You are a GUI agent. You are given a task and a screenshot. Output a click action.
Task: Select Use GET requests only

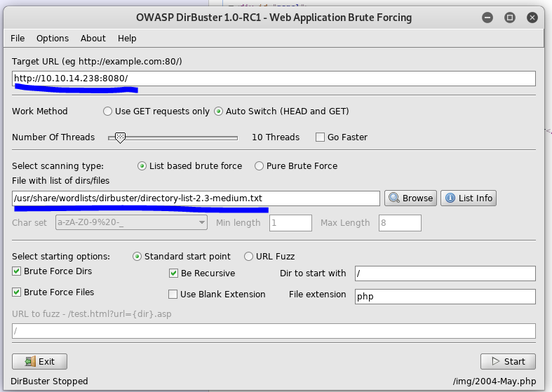(x=107, y=111)
